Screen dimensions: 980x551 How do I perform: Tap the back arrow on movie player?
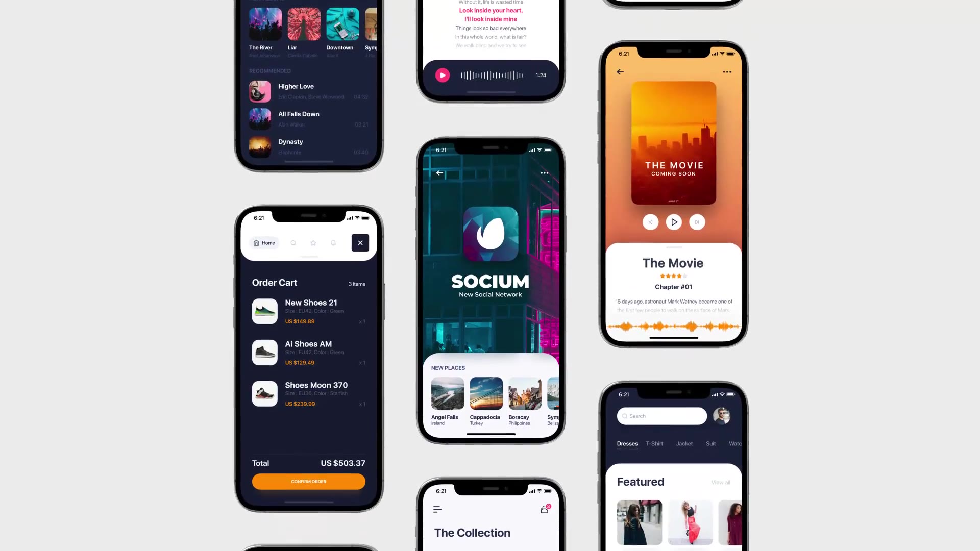click(621, 72)
